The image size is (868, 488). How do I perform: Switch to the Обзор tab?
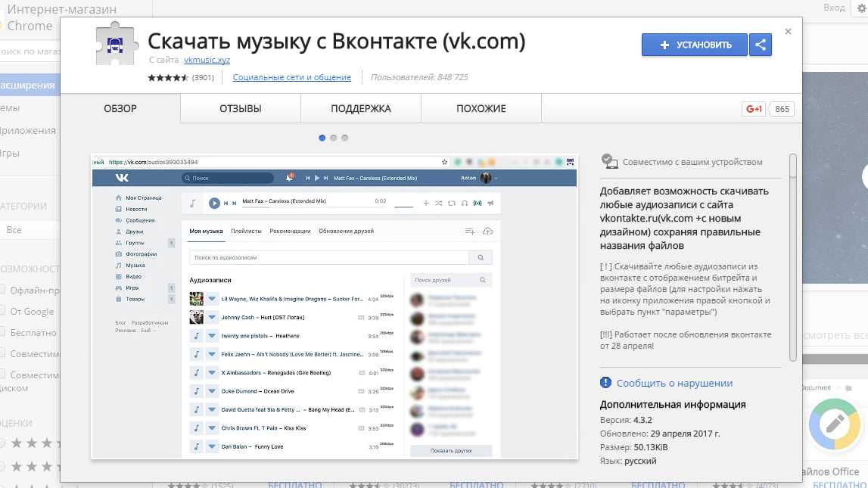(x=120, y=108)
